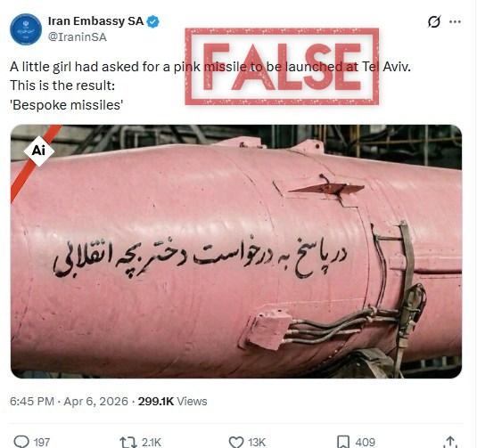Click the red FALSE stamp overlay
The height and width of the screenshot is (448, 477).
click(x=282, y=67)
